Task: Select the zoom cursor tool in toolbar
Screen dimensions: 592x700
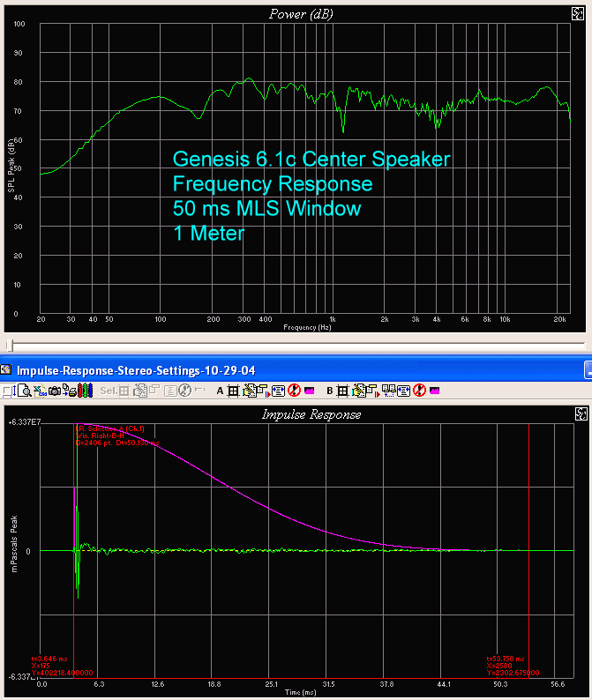Action: [9, 391]
